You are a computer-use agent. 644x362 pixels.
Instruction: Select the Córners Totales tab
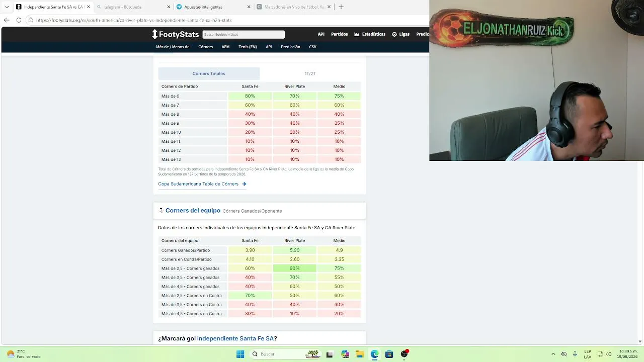tap(209, 73)
